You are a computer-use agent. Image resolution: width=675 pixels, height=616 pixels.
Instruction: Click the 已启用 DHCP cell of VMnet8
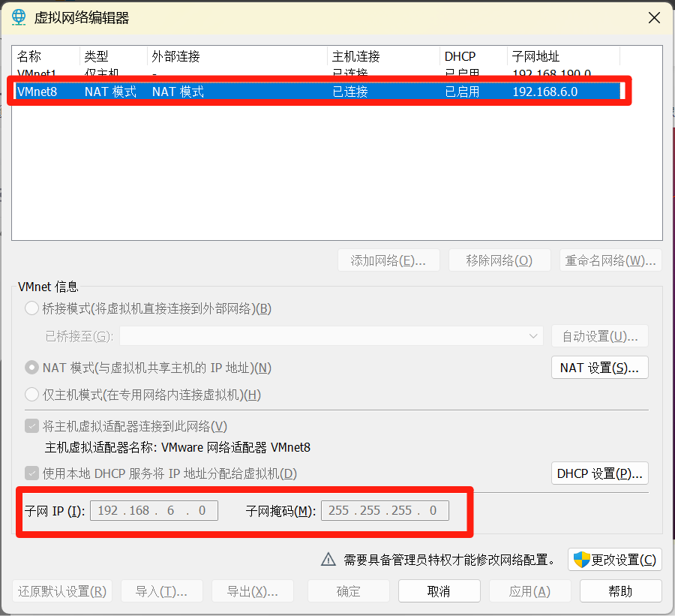[x=462, y=92]
